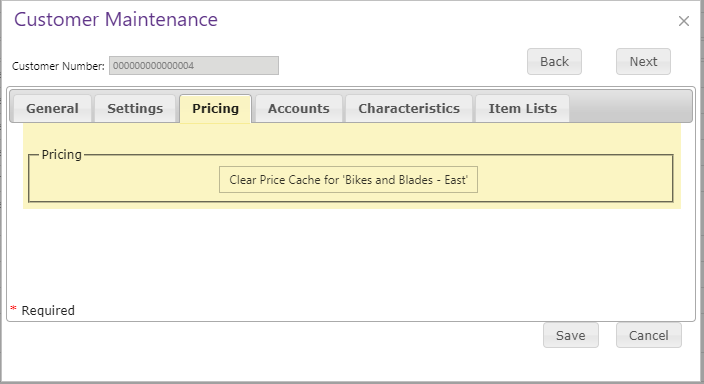Go to the Back step

click(554, 62)
